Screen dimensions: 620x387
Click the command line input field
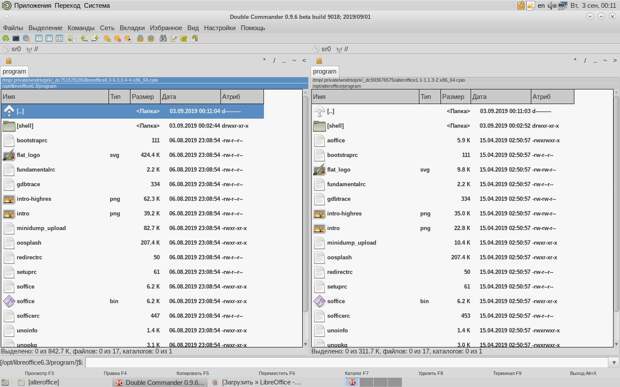tap(346, 362)
